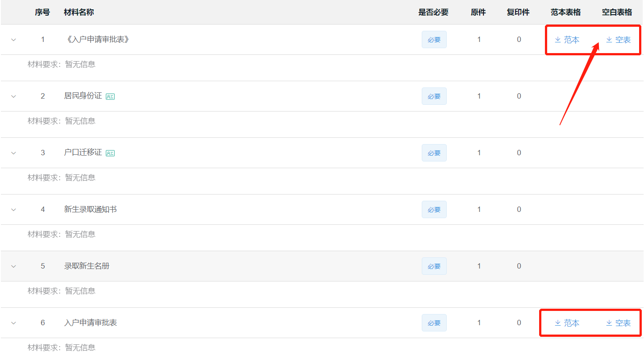Screen dimensions: 644x364
Task: Click the download icon for 范本 in row 1
Action: coord(557,40)
